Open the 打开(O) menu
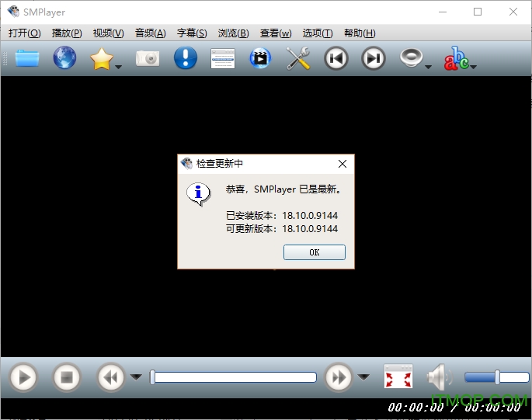 24,33
